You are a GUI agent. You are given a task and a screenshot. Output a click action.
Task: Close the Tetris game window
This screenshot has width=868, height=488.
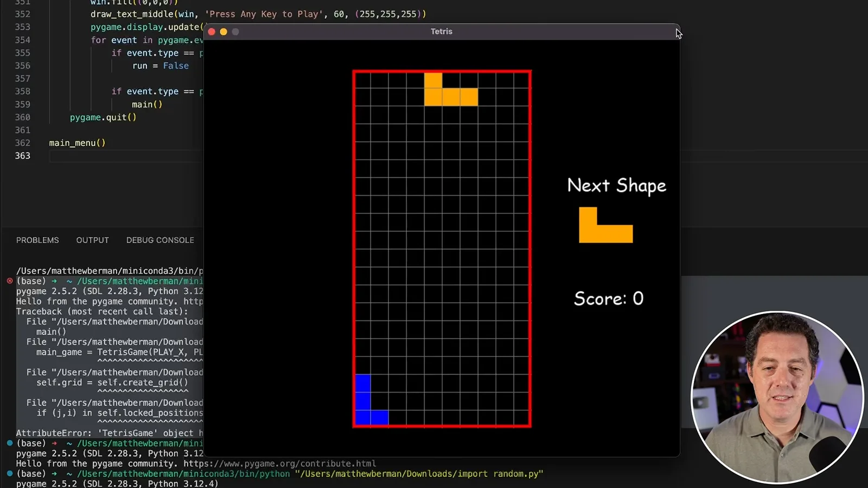point(212,32)
